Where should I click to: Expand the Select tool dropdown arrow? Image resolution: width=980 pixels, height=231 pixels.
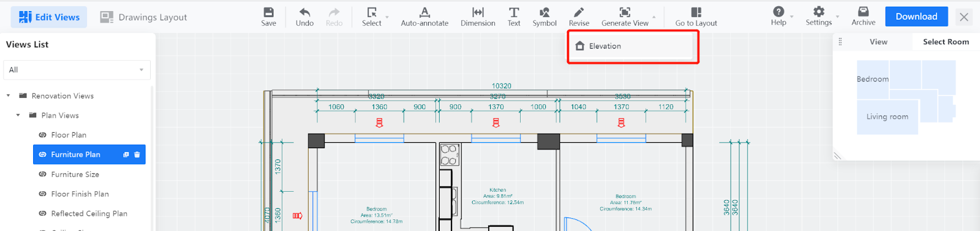pyautogui.click(x=387, y=18)
